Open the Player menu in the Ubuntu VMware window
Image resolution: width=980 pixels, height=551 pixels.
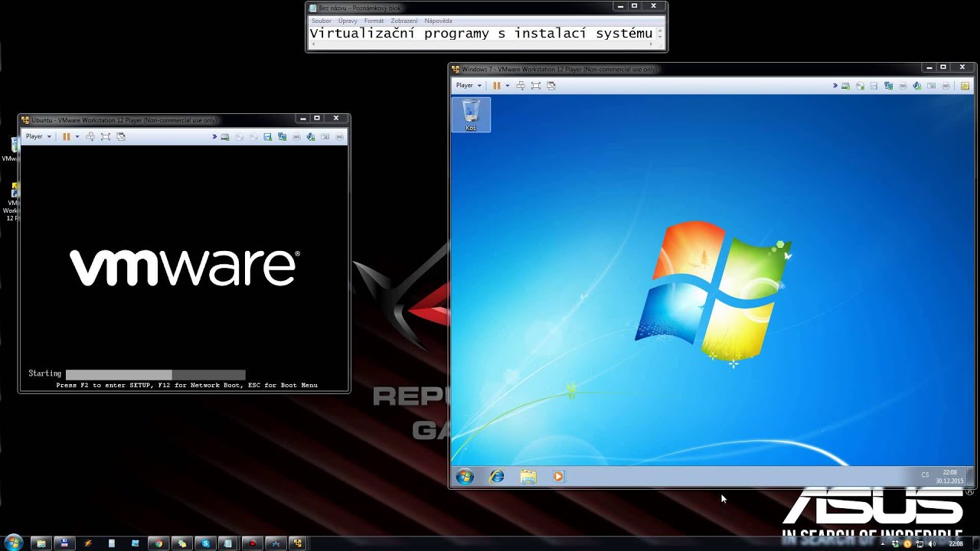(x=38, y=136)
